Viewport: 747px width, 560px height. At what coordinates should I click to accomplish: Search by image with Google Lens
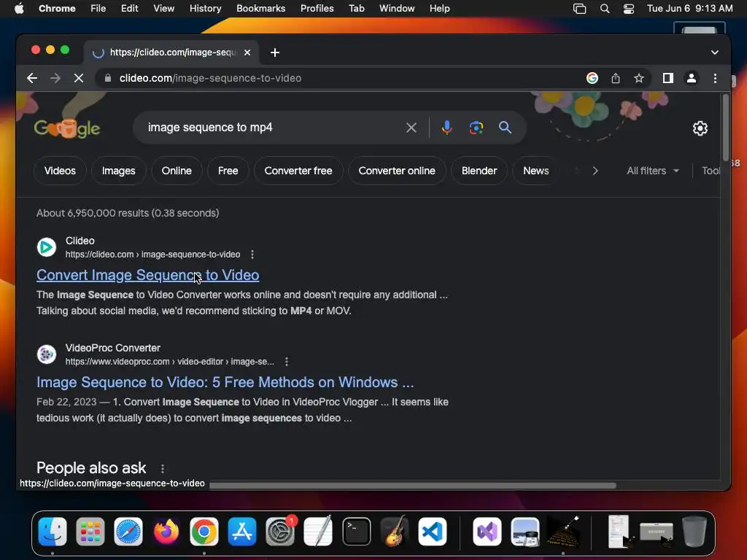point(476,128)
